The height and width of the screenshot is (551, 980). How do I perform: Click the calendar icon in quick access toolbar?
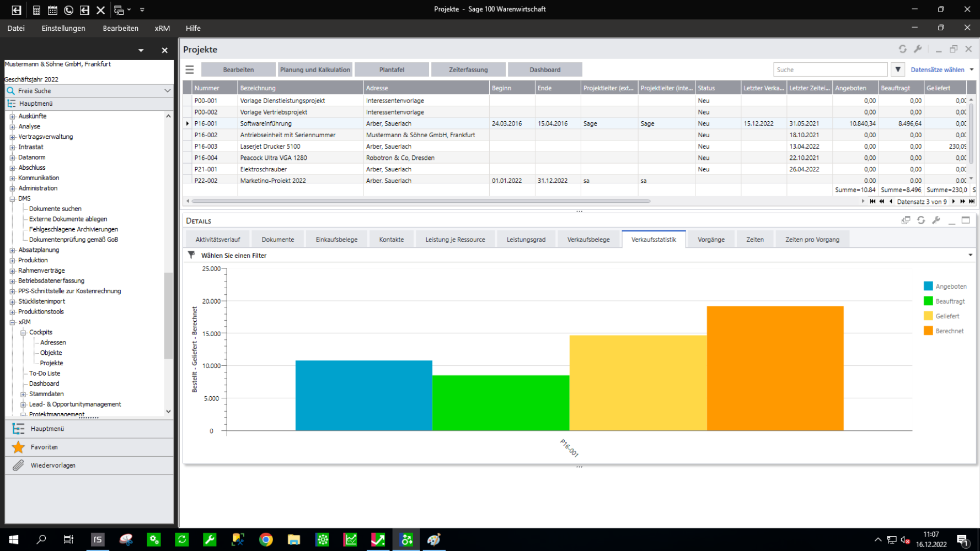coord(52,10)
